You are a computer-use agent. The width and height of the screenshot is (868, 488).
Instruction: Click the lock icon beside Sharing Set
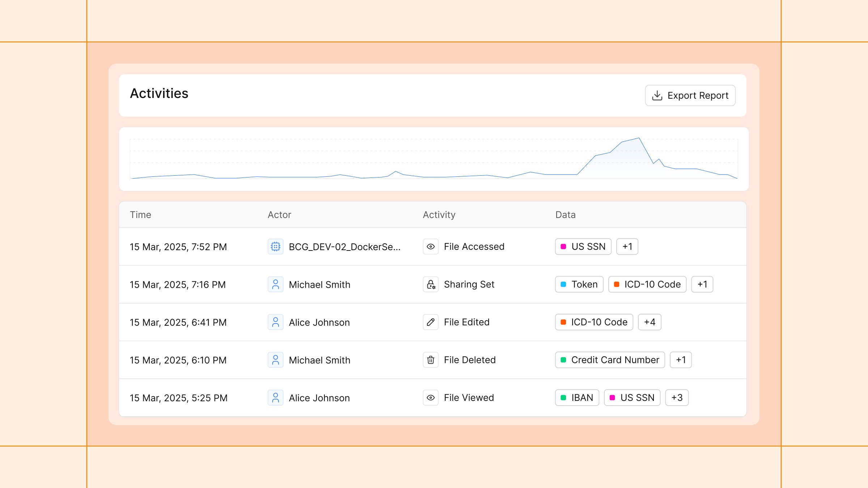pyautogui.click(x=431, y=284)
